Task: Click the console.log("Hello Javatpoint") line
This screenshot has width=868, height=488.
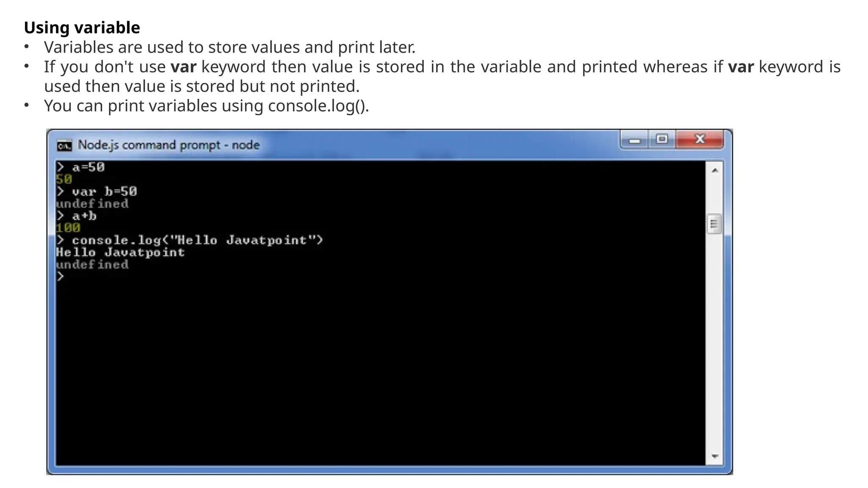Action: pos(189,240)
